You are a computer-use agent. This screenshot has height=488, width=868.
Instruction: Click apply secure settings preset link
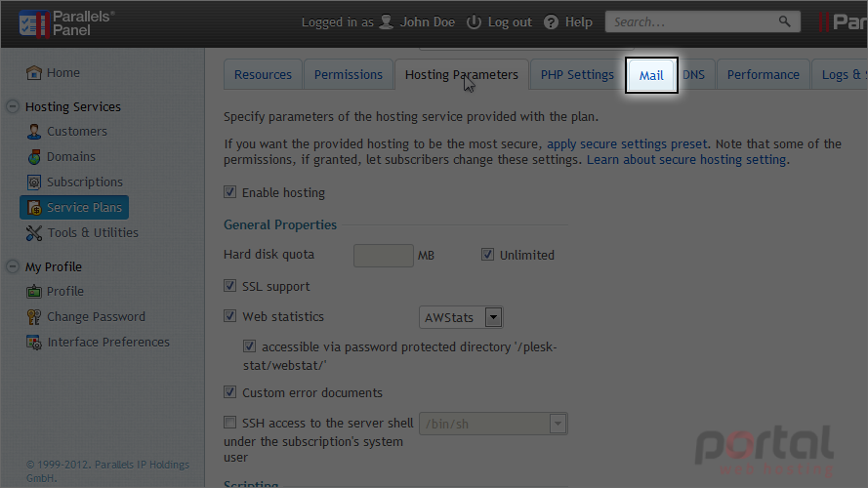[627, 143]
